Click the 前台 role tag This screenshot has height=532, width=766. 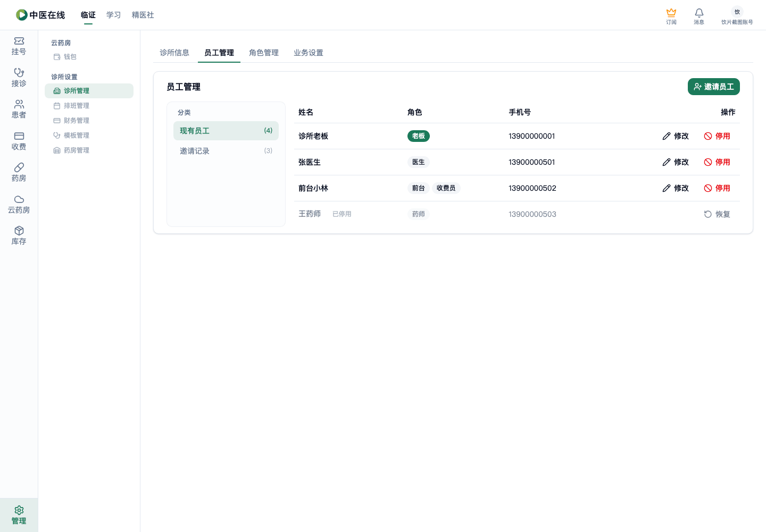tap(419, 188)
